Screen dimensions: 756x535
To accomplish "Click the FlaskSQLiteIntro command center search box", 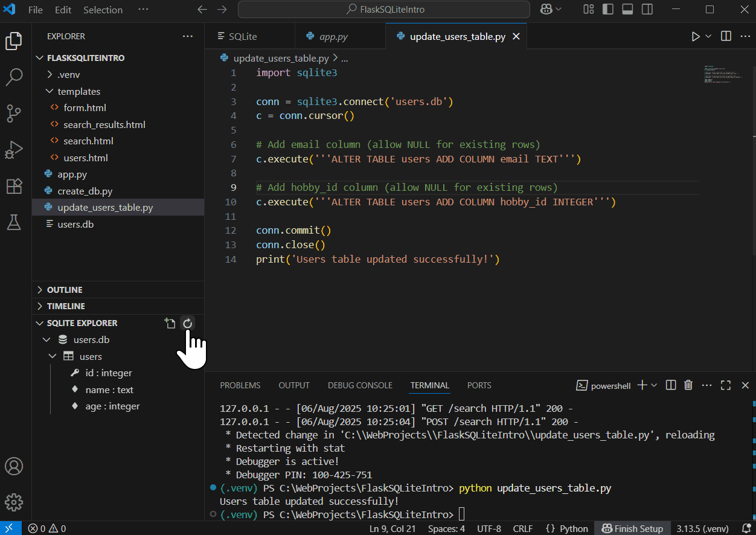I will 384,10.
